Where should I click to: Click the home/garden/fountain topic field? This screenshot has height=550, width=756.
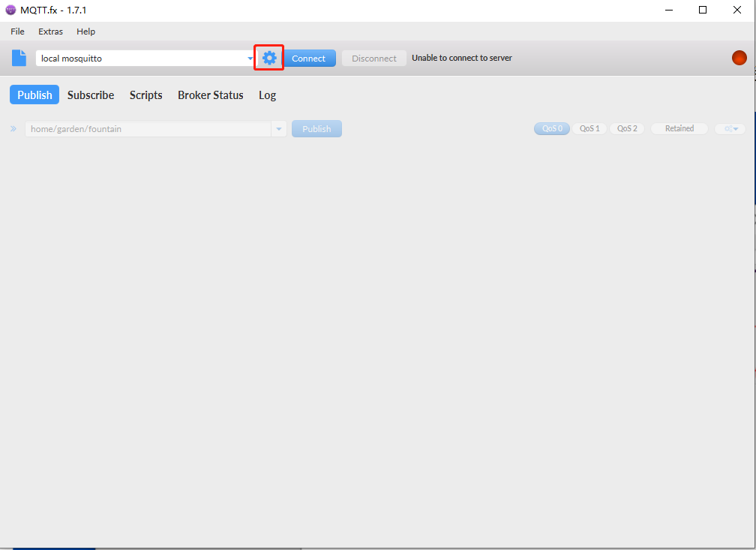click(148, 129)
